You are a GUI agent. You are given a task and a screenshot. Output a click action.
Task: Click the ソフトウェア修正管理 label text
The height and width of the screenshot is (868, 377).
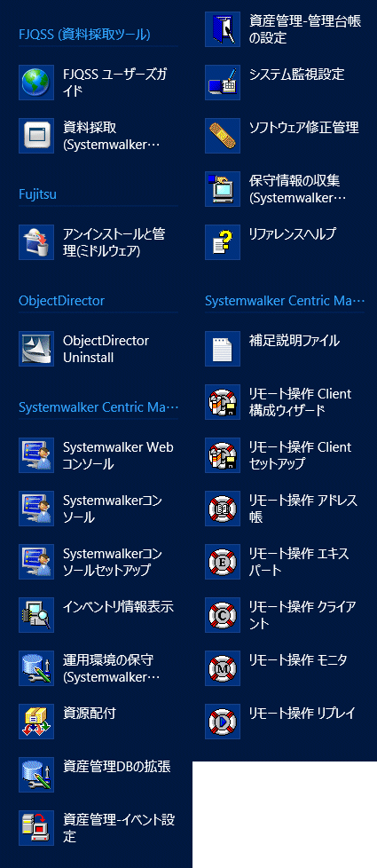pyautogui.click(x=304, y=127)
